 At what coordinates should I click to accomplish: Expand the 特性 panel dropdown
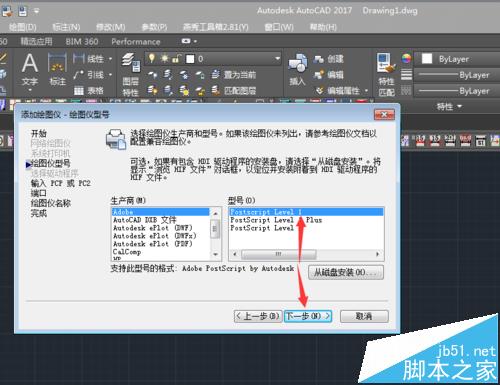click(449, 106)
